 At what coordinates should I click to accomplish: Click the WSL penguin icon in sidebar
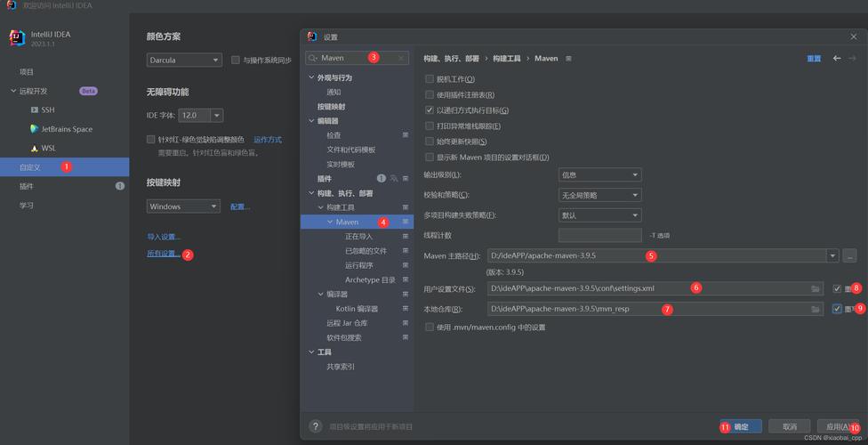coord(35,148)
